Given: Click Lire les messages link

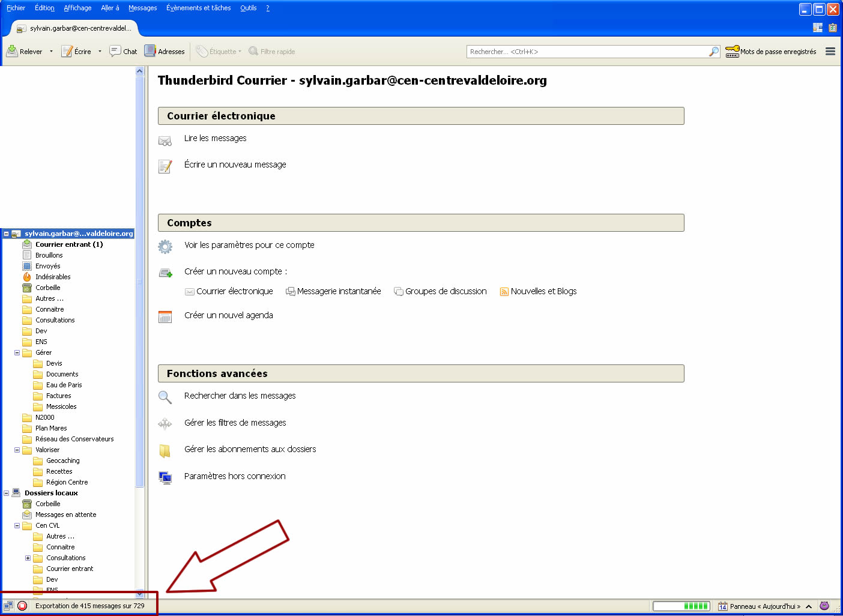Looking at the screenshot, I should tap(215, 138).
